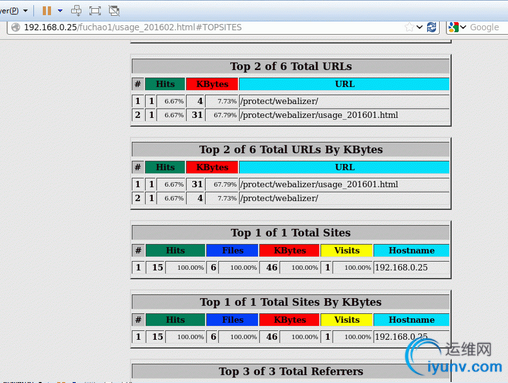Open the dropdown arrow beside the pause icon
508x383 pixels.
(x=60, y=11)
